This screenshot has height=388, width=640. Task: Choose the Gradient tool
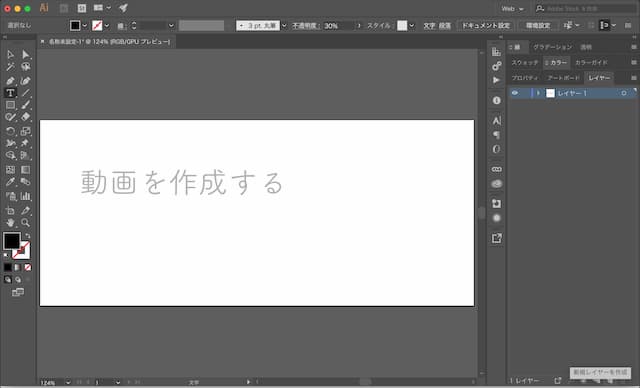26,170
